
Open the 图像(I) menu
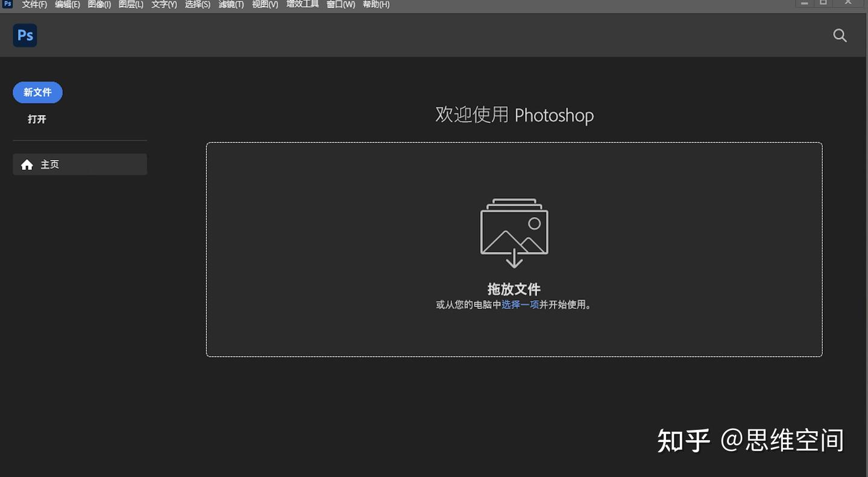pos(99,4)
